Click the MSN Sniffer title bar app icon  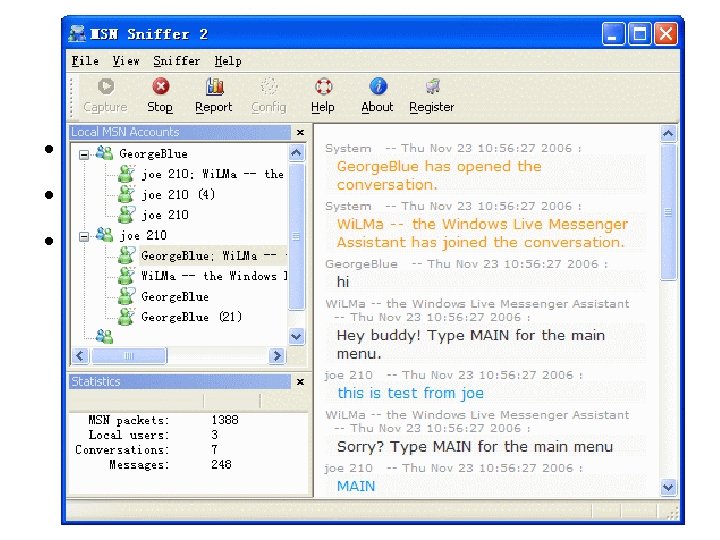(x=77, y=34)
